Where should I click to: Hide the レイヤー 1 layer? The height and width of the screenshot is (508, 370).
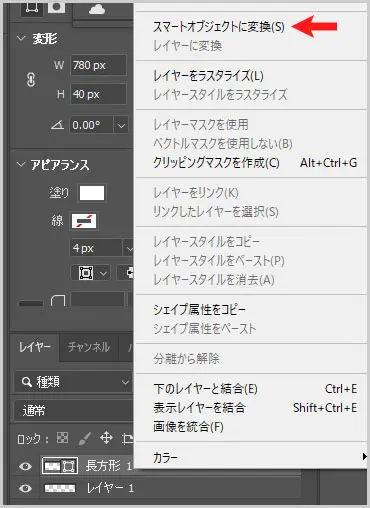(25, 489)
